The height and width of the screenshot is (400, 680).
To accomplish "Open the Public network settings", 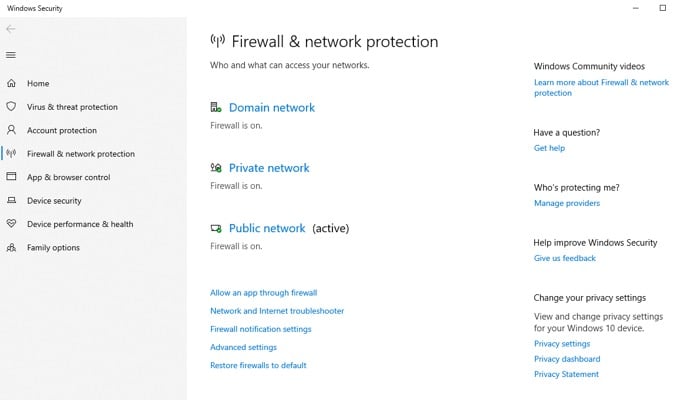I will pyautogui.click(x=267, y=228).
